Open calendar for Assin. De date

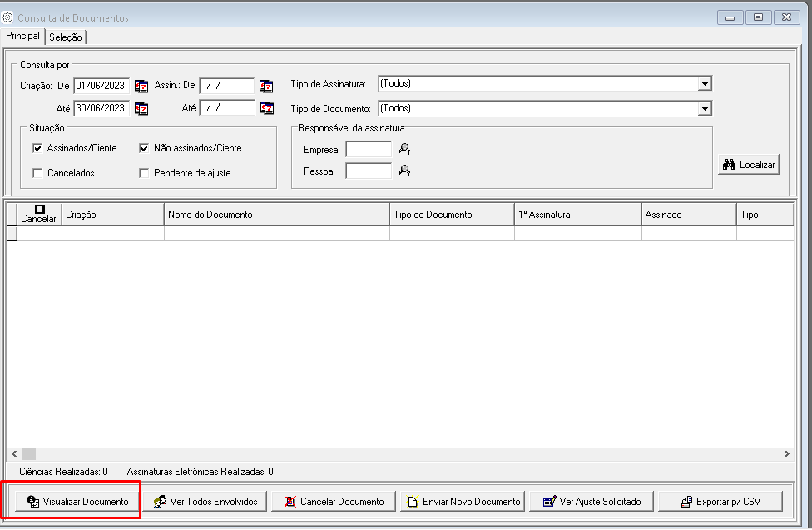265,86
